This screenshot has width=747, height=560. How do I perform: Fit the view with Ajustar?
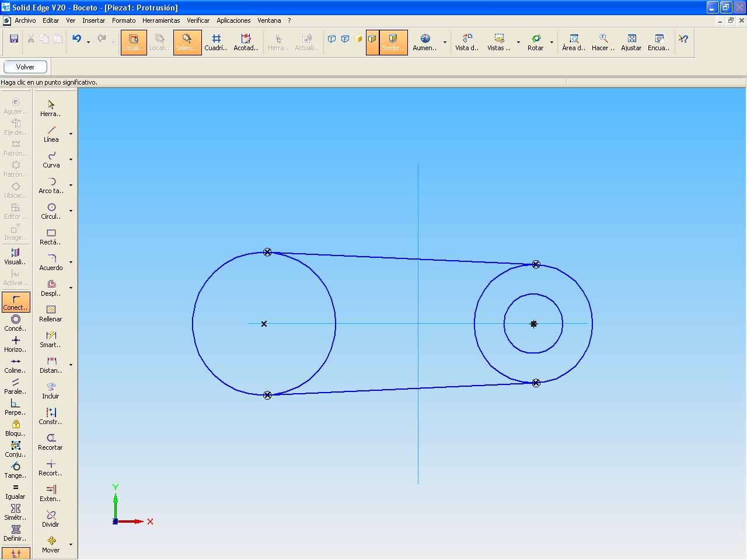point(631,43)
